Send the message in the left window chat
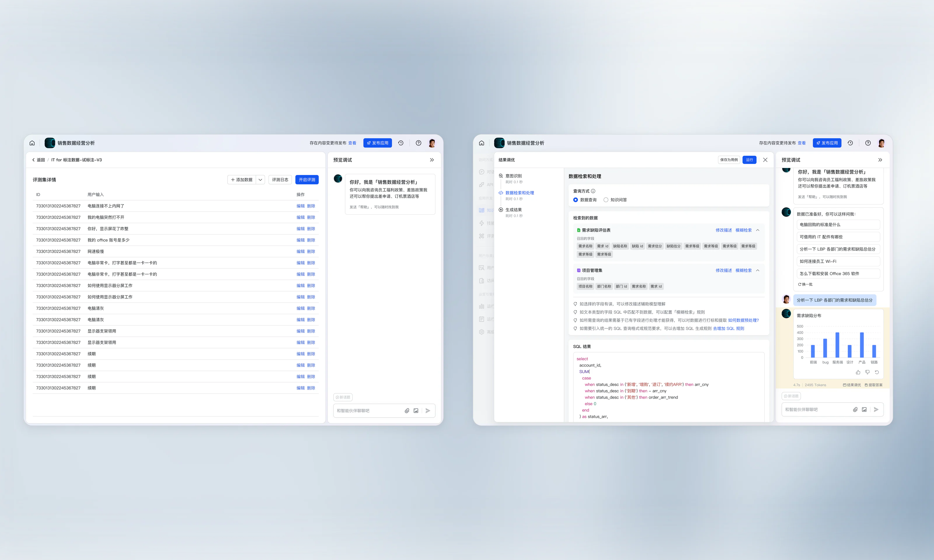Screen dimensions: 934x560 click(x=428, y=411)
